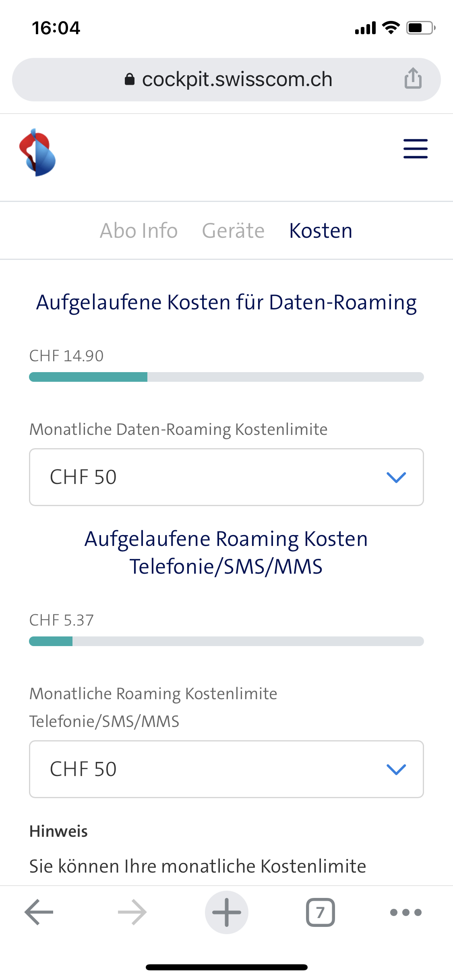
Task: Click the CHF 5.37 roaming cost progress bar
Action: (226, 641)
